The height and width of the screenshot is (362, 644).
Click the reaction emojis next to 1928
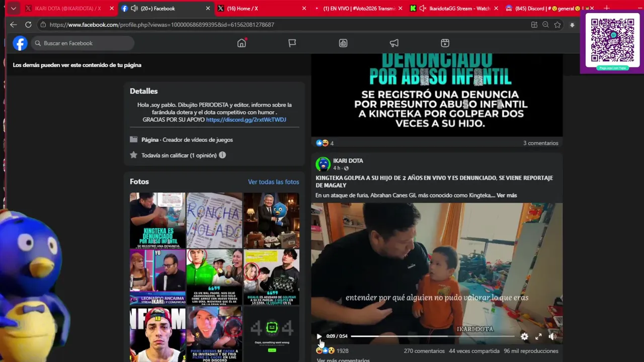click(325, 351)
